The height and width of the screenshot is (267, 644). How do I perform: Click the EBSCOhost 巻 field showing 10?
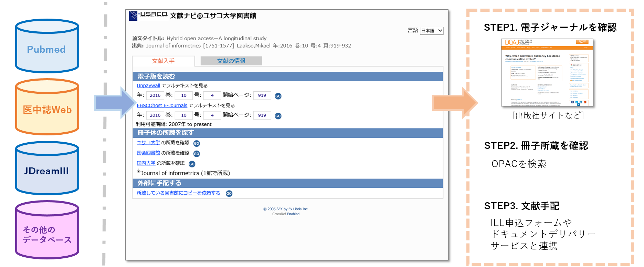coord(184,115)
